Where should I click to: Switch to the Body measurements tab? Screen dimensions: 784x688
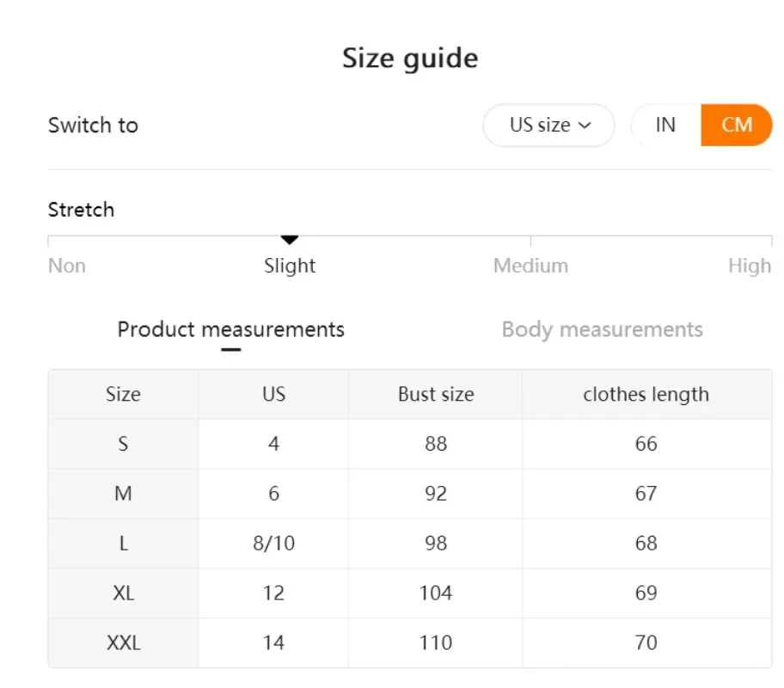coord(602,329)
